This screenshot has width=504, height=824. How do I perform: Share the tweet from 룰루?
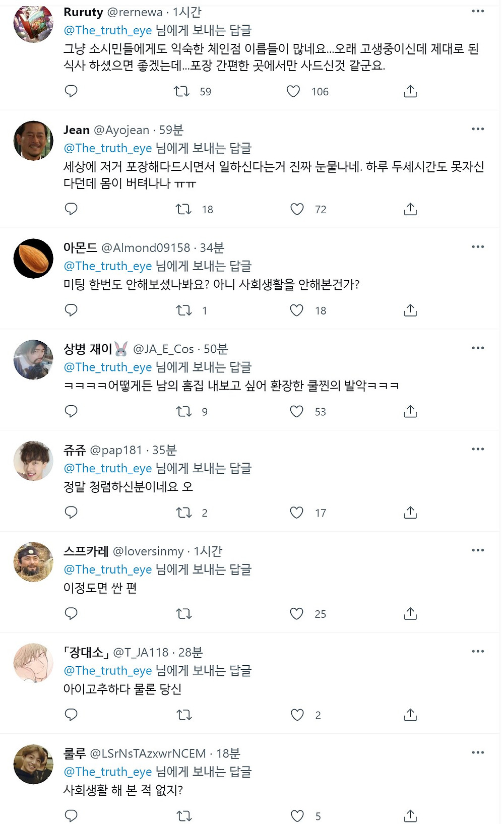410,815
